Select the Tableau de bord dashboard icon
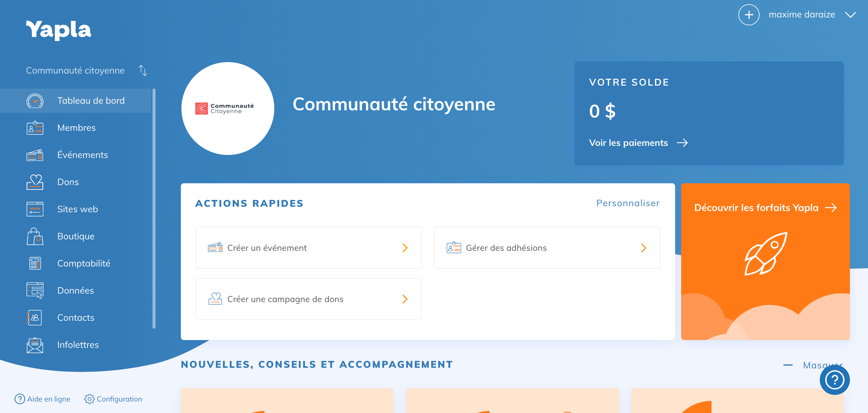The height and width of the screenshot is (413, 868). (x=35, y=100)
